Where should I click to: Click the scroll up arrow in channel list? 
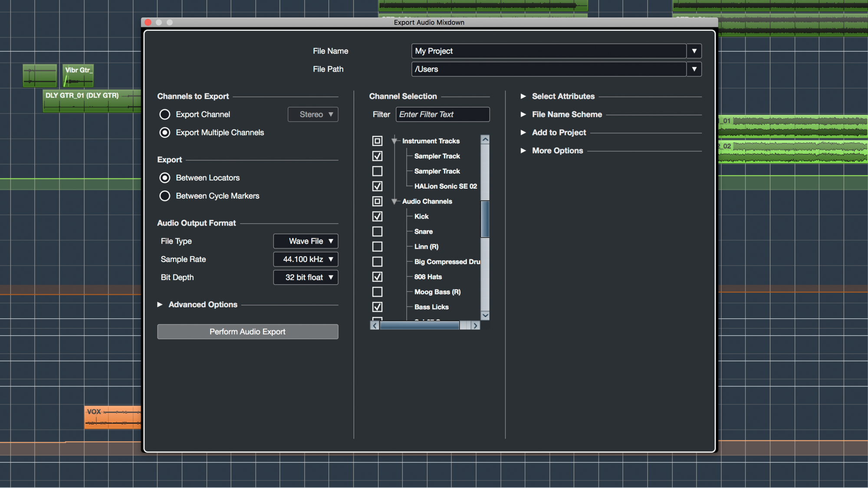point(485,139)
